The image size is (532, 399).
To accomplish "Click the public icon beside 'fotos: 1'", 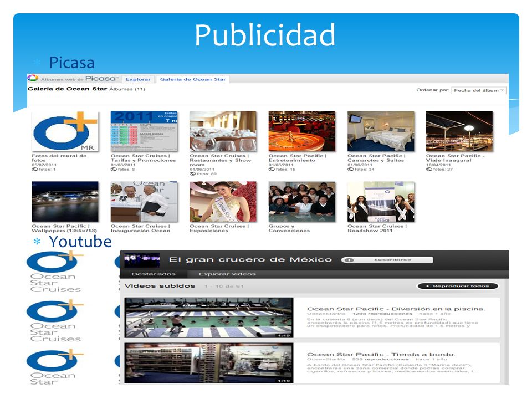I will click(34, 169).
